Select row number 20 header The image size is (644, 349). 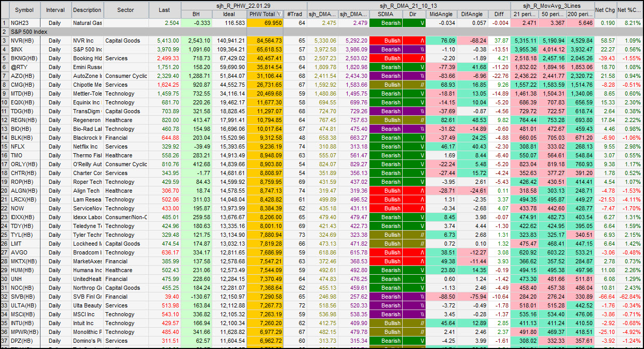pos(4,191)
